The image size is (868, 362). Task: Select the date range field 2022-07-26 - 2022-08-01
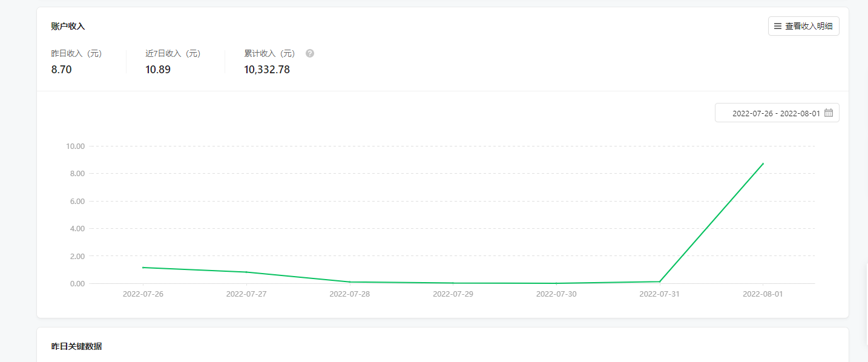tap(777, 113)
